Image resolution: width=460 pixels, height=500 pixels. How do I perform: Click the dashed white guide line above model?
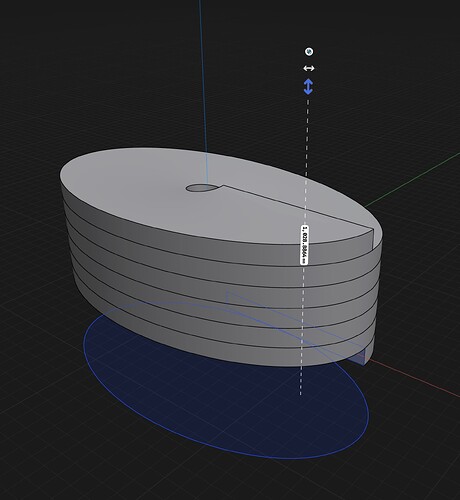[x=307, y=137]
